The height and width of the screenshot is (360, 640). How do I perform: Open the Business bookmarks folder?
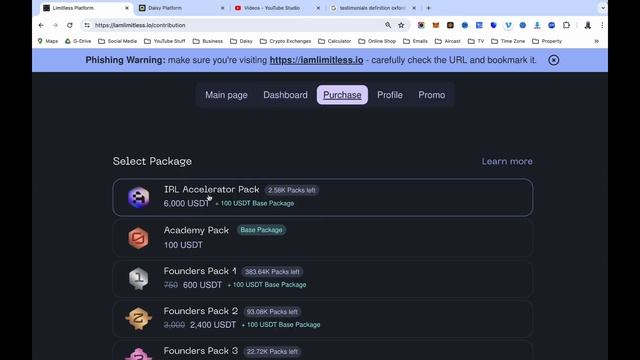[x=208, y=41]
